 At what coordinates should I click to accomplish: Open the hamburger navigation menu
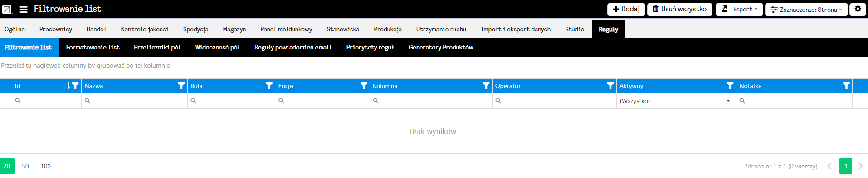(x=24, y=9)
